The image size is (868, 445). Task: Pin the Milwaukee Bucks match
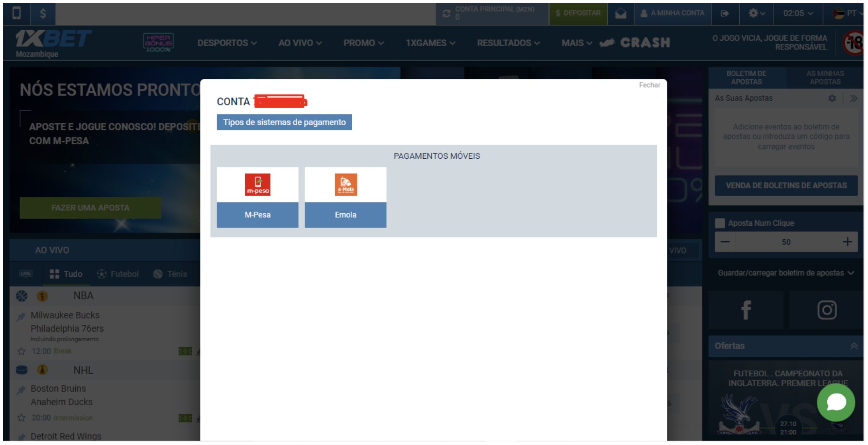tap(21, 317)
